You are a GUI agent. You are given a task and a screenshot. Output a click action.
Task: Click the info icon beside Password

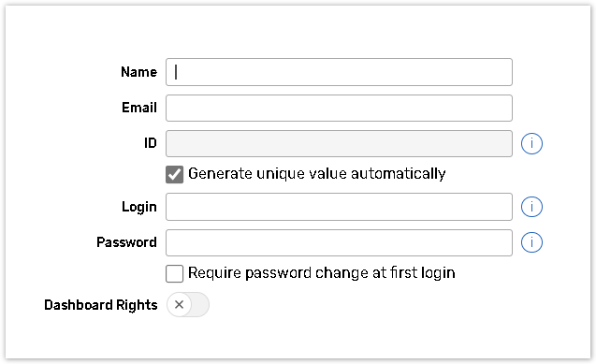coord(531,242)
